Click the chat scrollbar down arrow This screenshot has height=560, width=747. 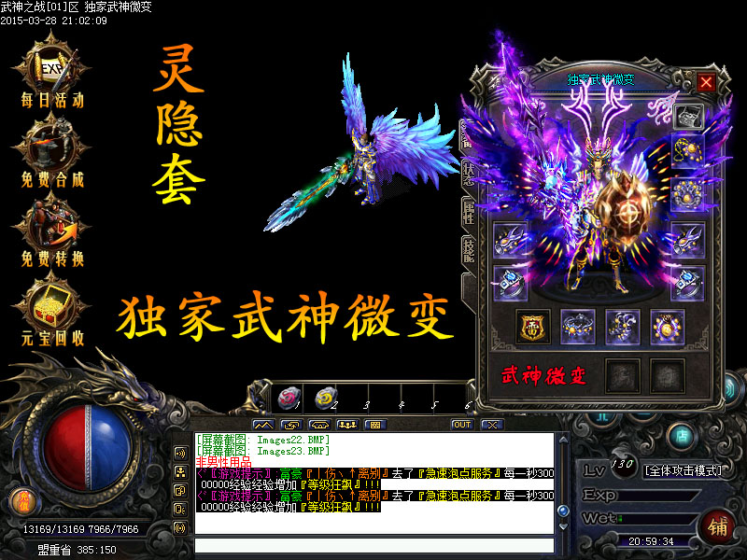point(563,526)
